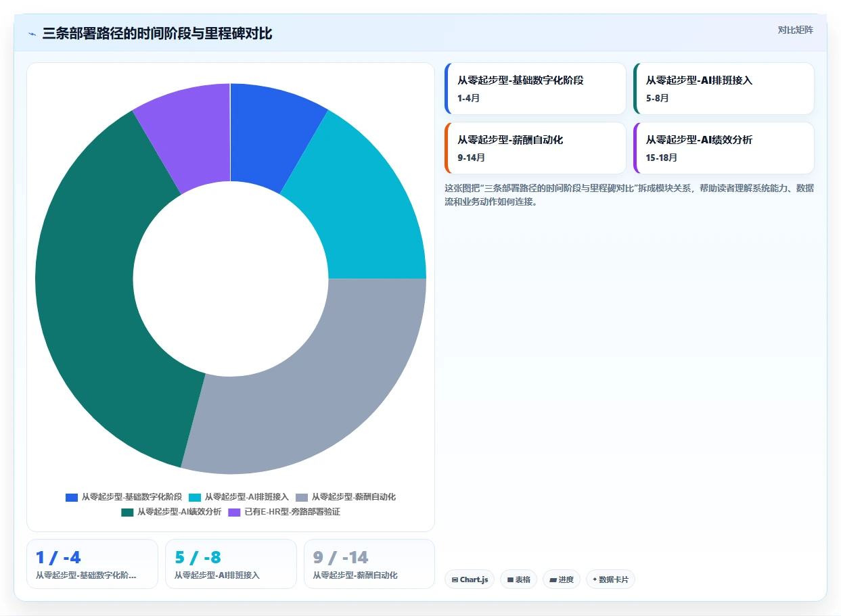Click the 进度 tag chip
Viewport: 841px width, 616px height.
click(x=562, y=579)
